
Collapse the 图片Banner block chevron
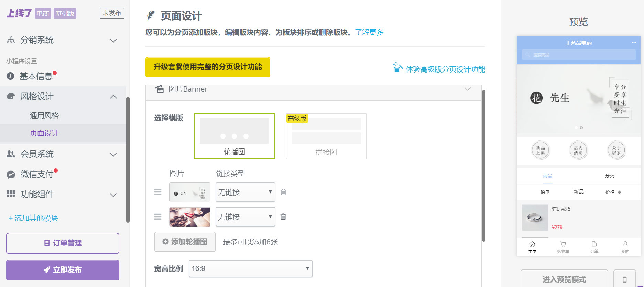468,89
